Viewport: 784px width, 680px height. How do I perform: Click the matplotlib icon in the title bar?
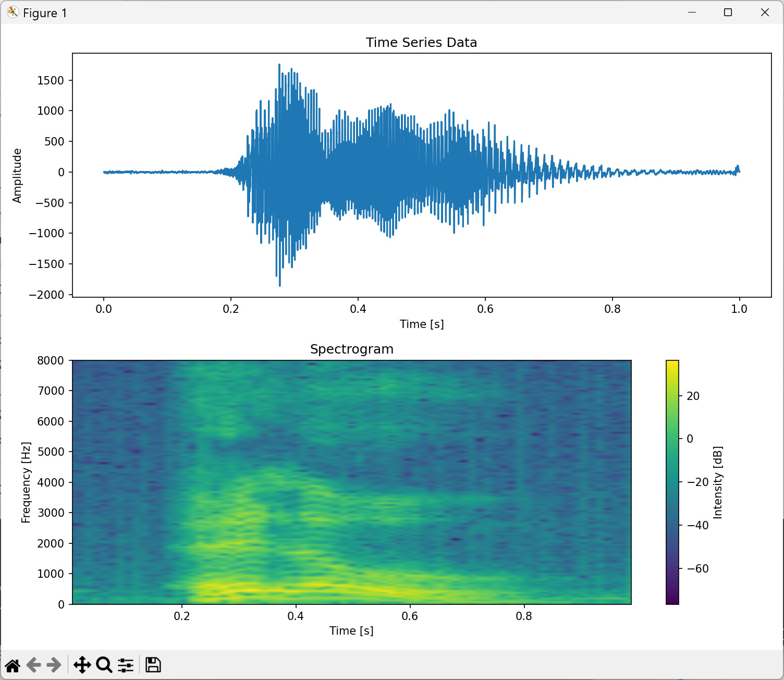pos(13,13)
